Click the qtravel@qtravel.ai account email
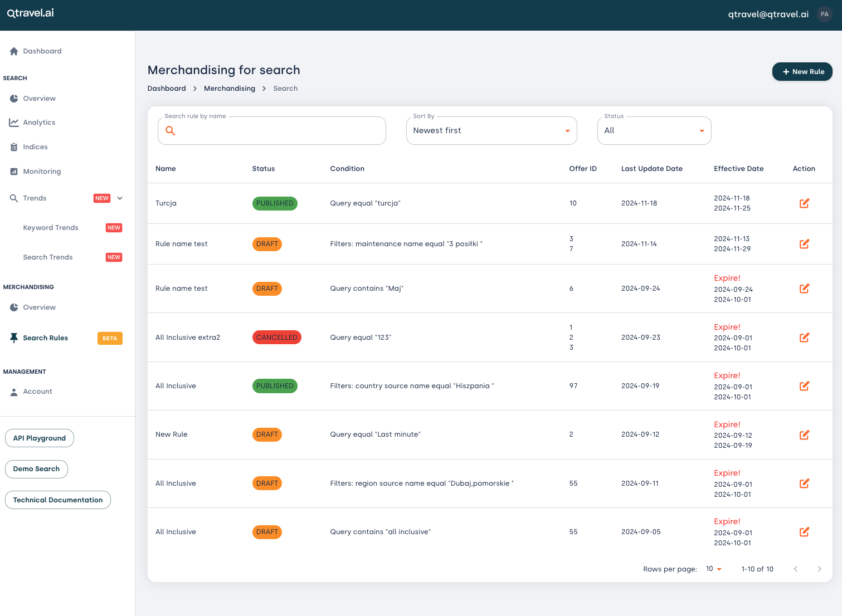The image size is (842, 616). [768, 14]
